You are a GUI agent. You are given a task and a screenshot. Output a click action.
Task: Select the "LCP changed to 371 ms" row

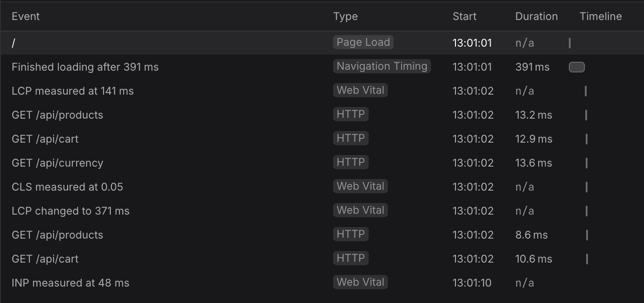pyautogui.click(x=322, y=211)
